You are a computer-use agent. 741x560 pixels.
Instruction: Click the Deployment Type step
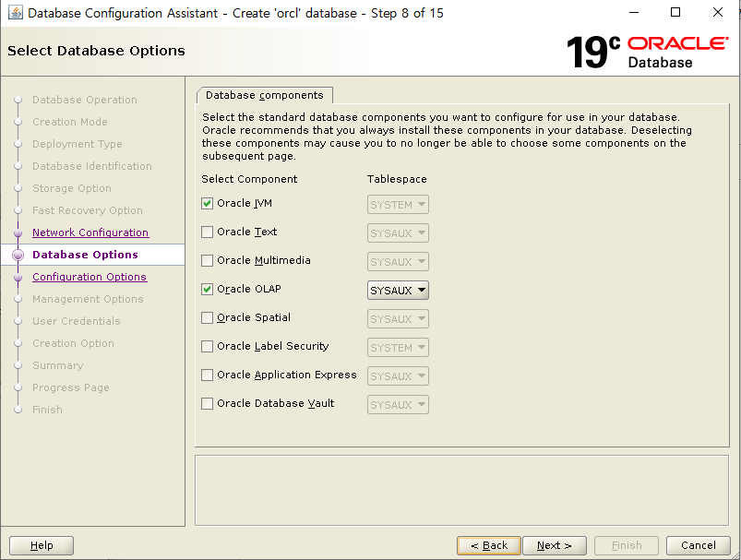tap(77, 144)
